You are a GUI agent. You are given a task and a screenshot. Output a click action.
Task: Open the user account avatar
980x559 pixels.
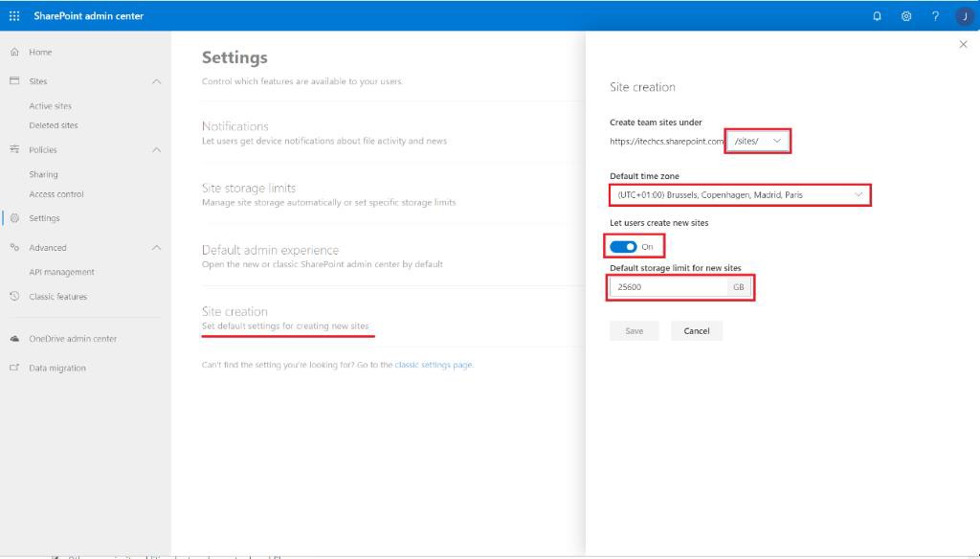click(965, 16)
